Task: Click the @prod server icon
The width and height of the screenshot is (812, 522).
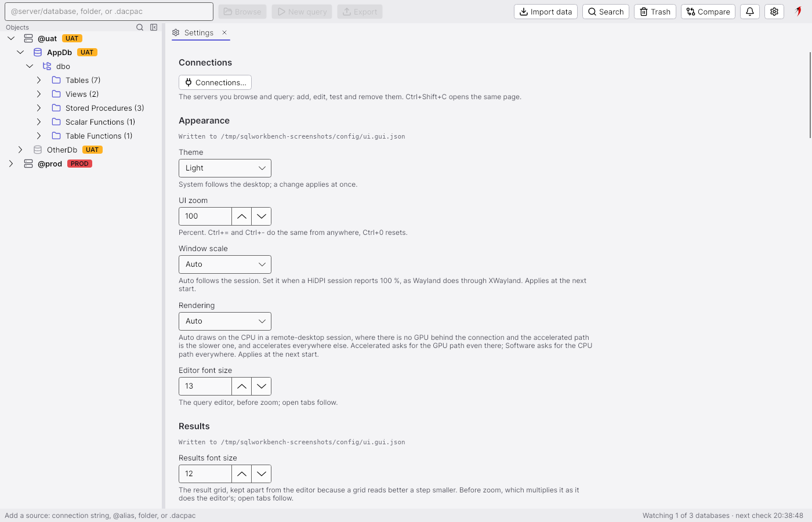Action: click(28, 164)
